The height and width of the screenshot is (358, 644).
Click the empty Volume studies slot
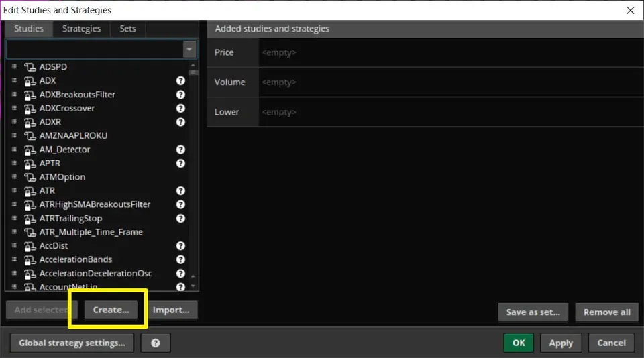point(451,82)
